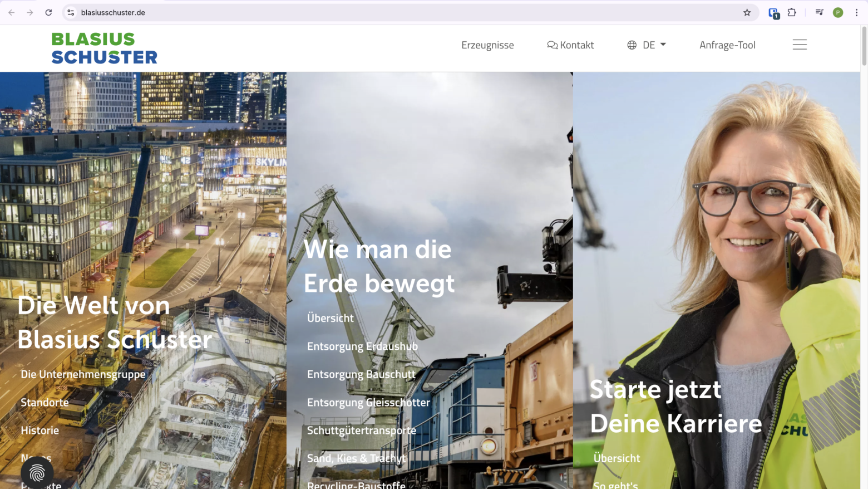
Task: Open the browser extensions puzzle icon
Action: (x=792, y=12)
